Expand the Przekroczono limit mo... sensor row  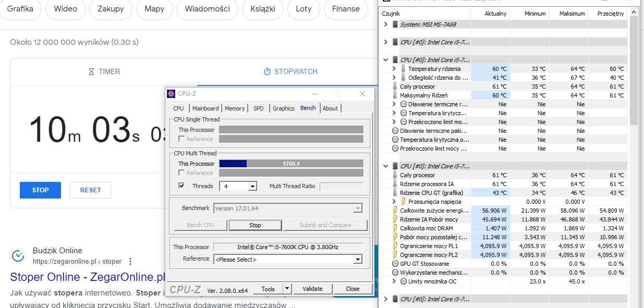pyautogui.click(x=394, y=122)
